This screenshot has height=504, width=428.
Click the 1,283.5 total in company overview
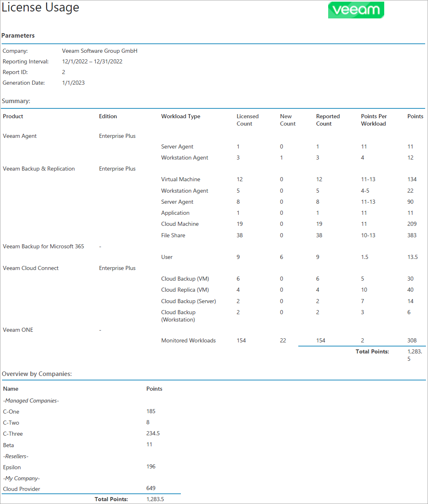(155, 499)
